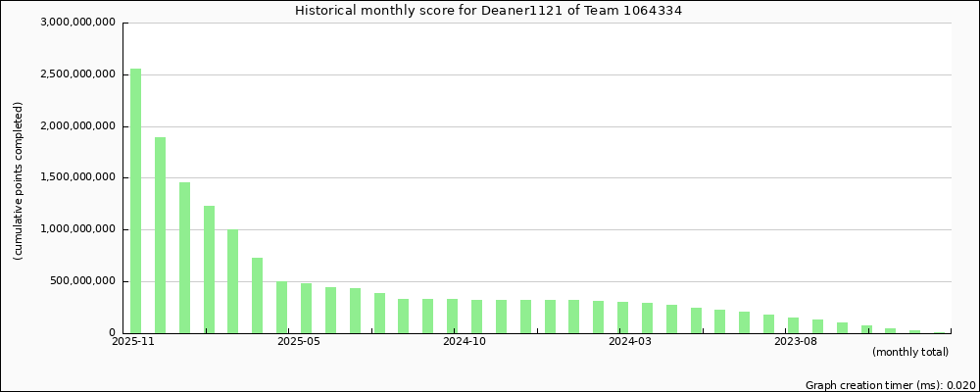The image size is (980, 392).
Task: Pick the 1,500,000,000 y-axis label
Action: 78,178
